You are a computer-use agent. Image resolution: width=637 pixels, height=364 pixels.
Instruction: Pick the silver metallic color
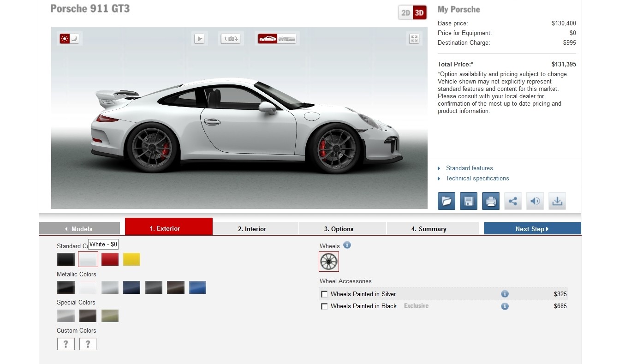[x=110, y=287]
